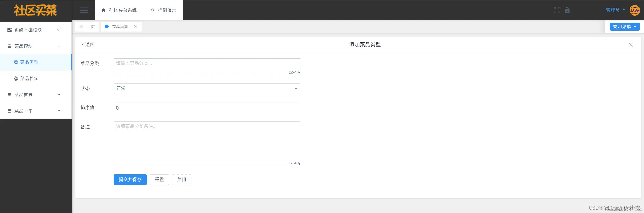Focus the 排序值 input field
644x213 pixels.
click(x=207, y=108)
